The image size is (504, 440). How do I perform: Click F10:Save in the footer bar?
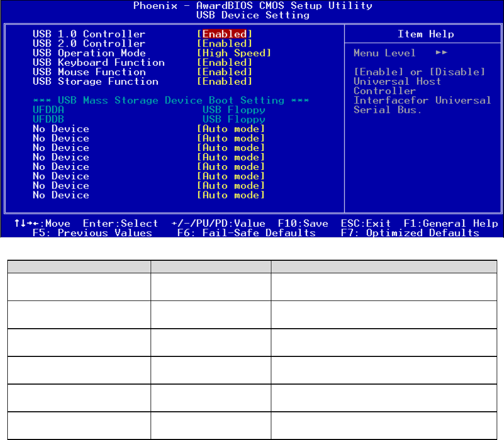tap(303, 224)
